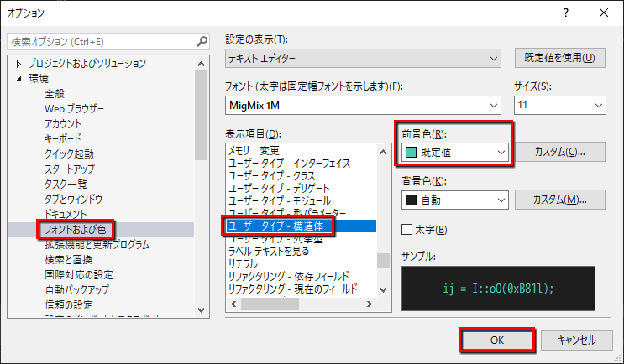Click the black background color swatch
624x364 pixels.
point(411,200)
